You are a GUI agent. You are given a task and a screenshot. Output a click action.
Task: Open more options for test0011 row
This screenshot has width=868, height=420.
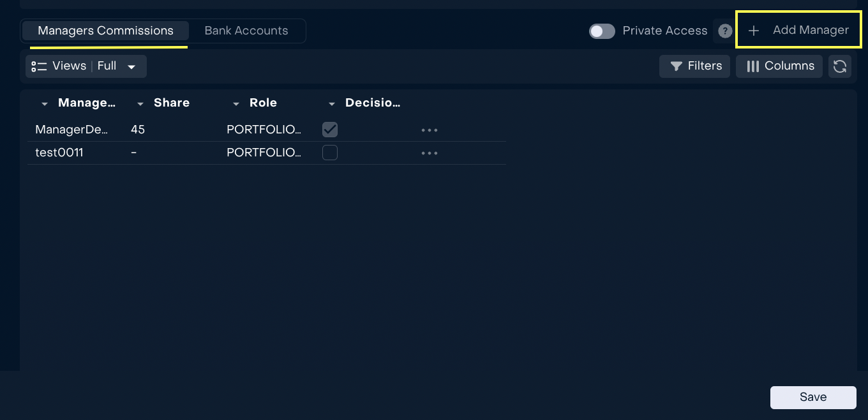(430, 153)
